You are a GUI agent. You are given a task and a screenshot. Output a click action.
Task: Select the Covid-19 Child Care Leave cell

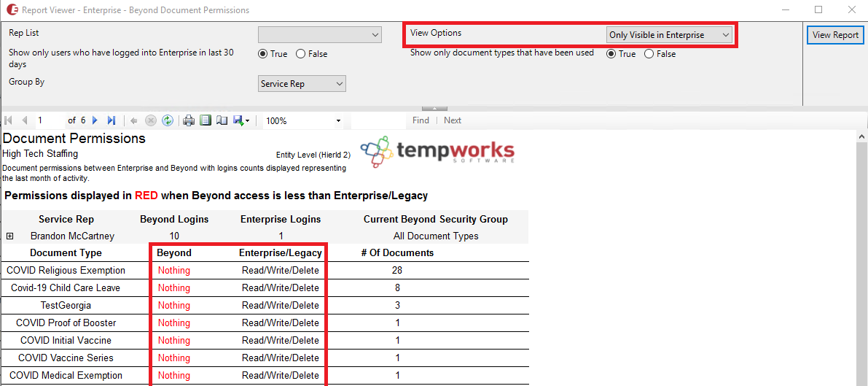(x=66, y=287)
